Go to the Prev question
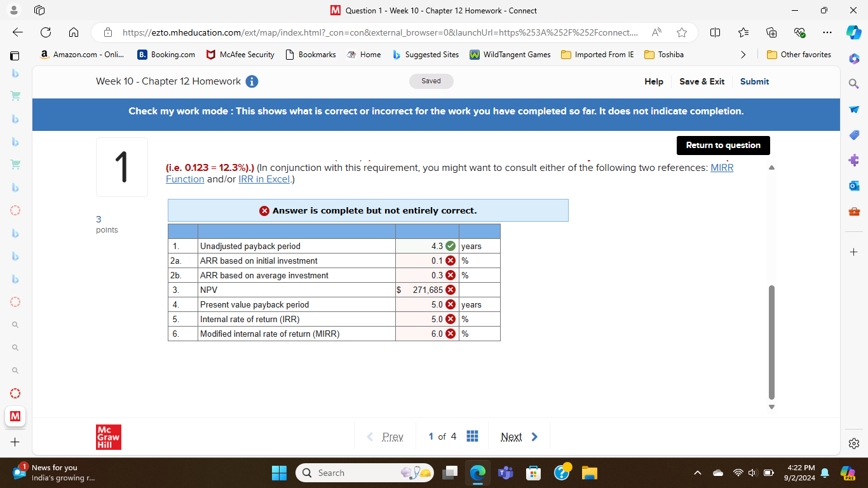 [x=386, y=437]
